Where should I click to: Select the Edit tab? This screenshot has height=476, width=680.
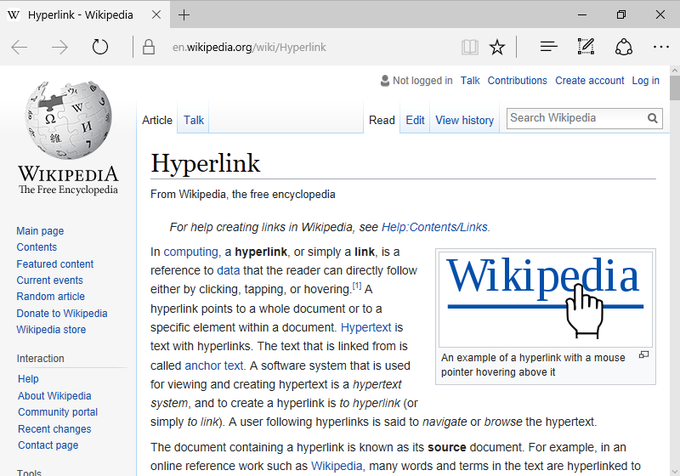(414, 120)
